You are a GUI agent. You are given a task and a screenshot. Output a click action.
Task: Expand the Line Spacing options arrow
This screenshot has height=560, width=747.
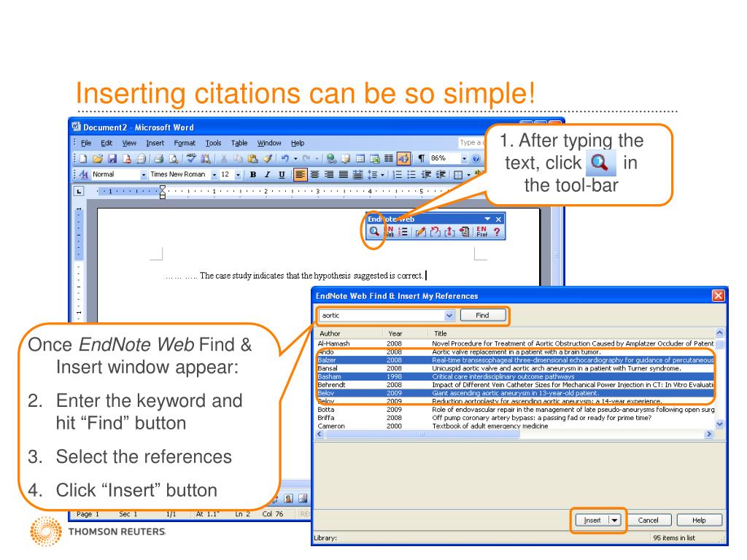(x=382, y=175)
